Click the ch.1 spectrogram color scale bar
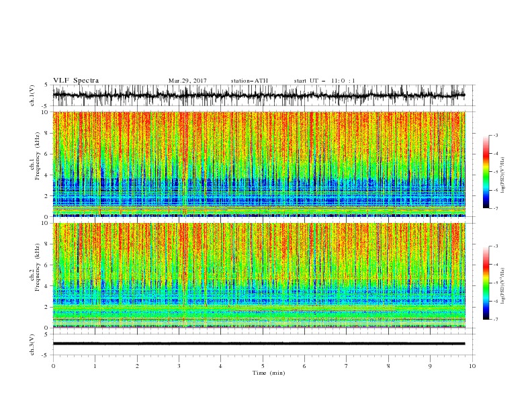 tap(486, 172)
